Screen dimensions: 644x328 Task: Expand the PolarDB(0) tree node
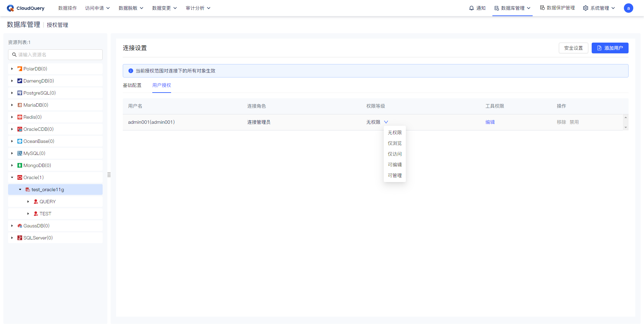pos(12,69)
